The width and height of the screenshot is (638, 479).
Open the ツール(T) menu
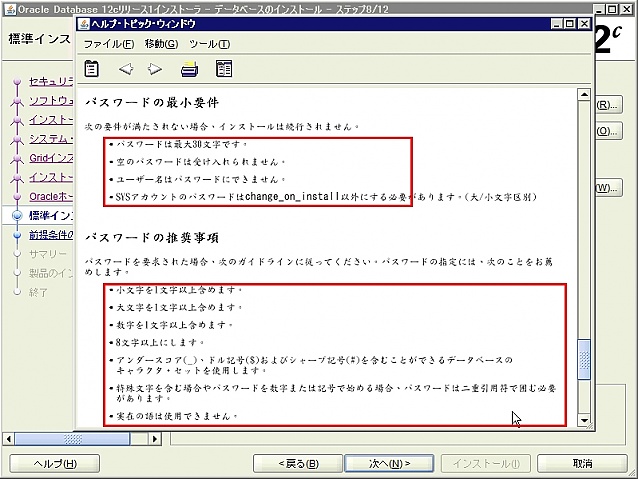pos(210,44)
